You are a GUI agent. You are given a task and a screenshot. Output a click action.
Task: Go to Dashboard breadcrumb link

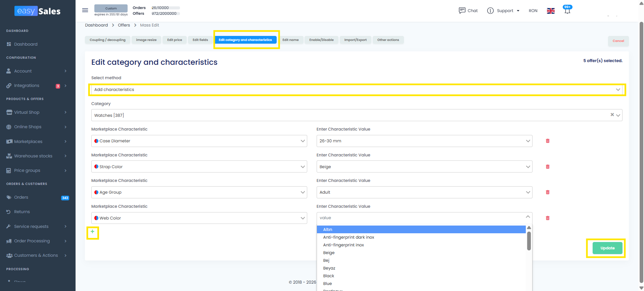[96, 25]
